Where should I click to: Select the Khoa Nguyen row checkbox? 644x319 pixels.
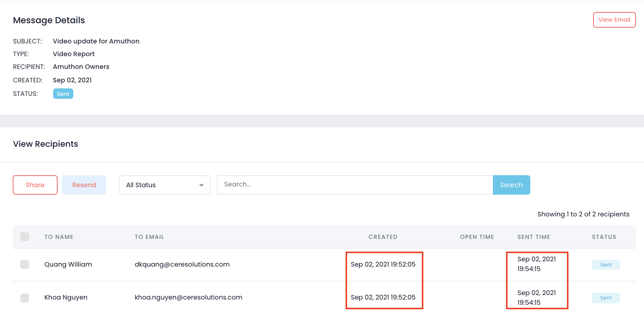click(25, 298)
